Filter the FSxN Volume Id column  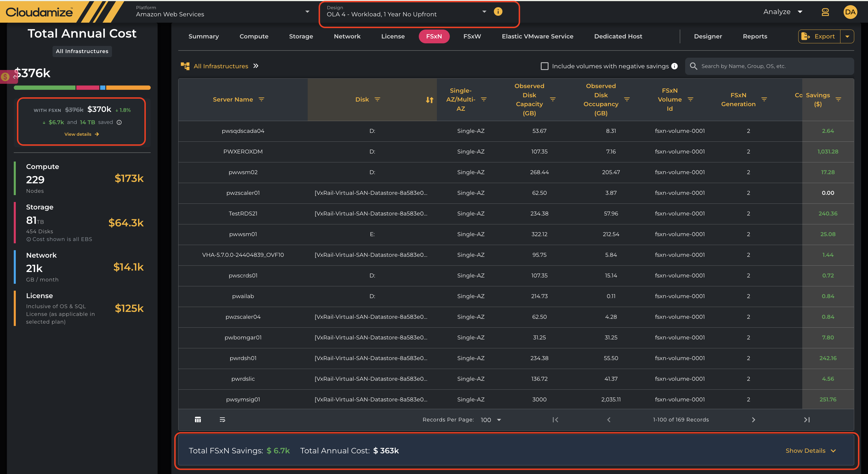coord(690,99)
